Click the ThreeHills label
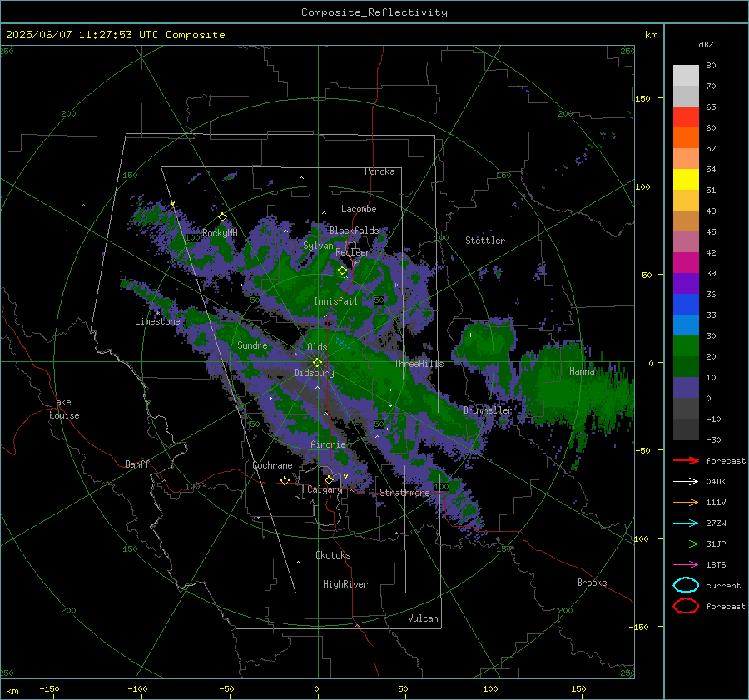Screen dimensions: 749x700 pyautogui.click(x=419, y=364)
